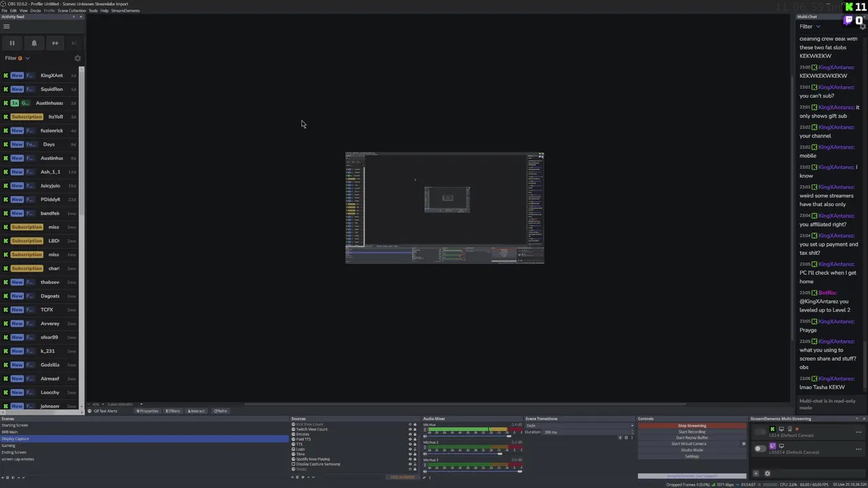Click Studio Mode button
Image resolution: width=868 pixels, height=488 pixels.
point(692,450)
